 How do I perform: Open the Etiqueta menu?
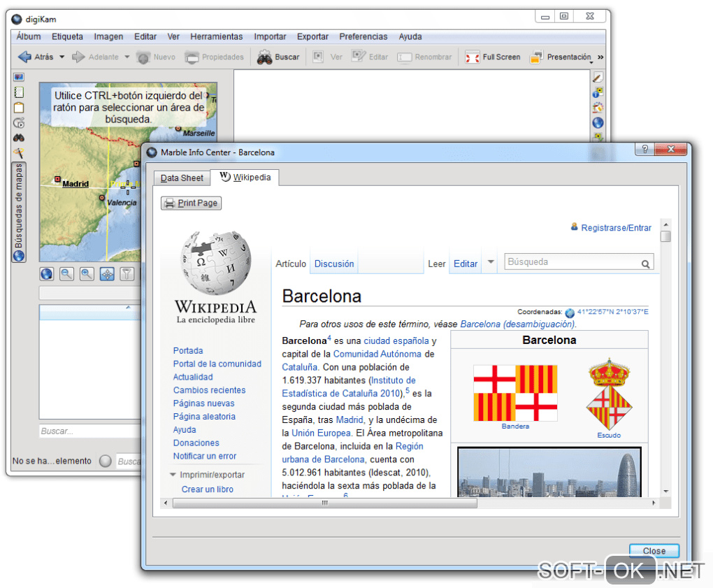pyautogui.click(x=67, y=36)
